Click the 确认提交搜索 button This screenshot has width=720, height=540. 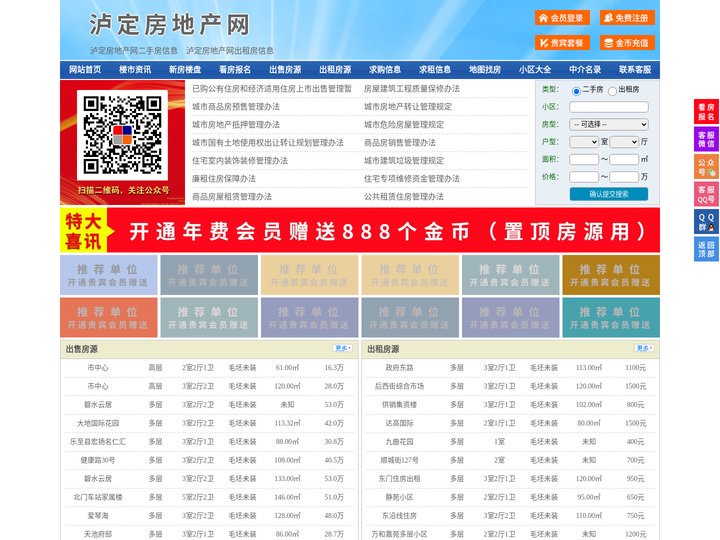pyautogui.click(x=609, y=194)
